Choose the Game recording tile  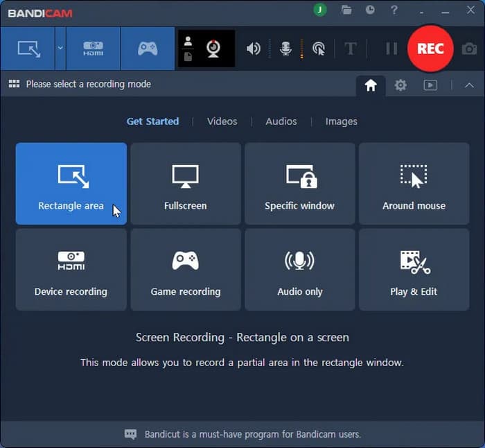pos(186,270)
